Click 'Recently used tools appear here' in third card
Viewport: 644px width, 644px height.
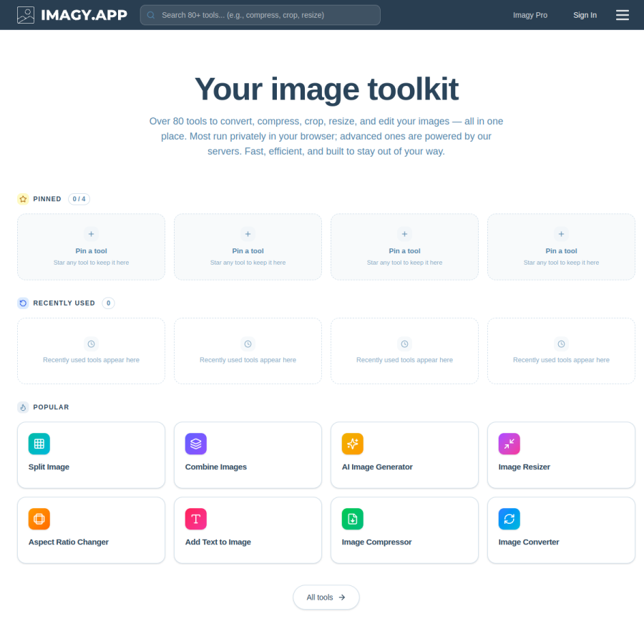(x=404, y=360)
